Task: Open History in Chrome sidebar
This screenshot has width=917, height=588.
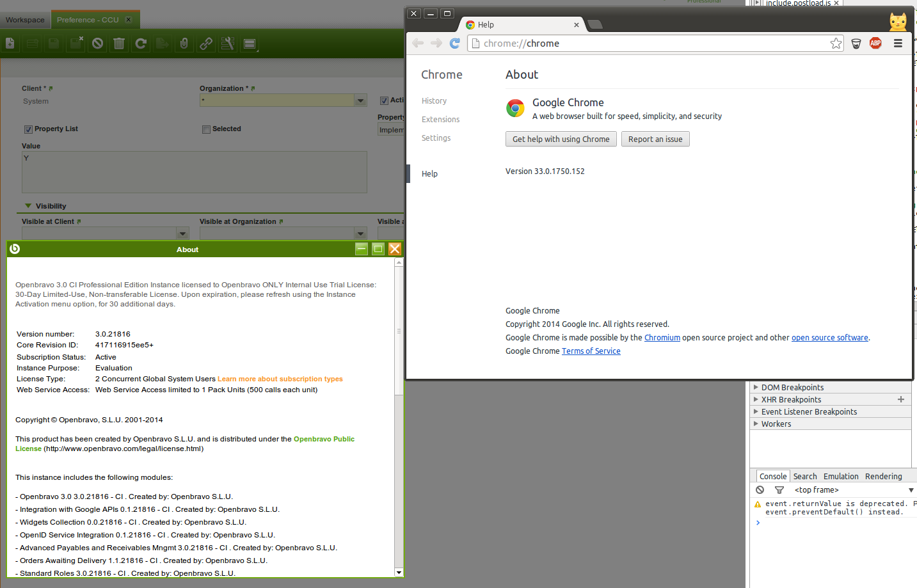Action: [434, 101]
